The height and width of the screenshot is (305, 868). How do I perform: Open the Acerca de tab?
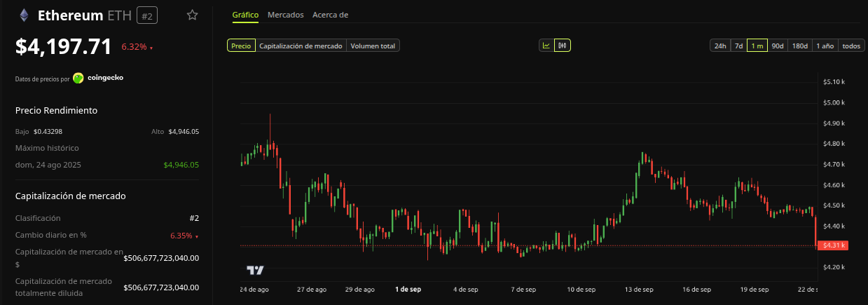pos(330,15)
